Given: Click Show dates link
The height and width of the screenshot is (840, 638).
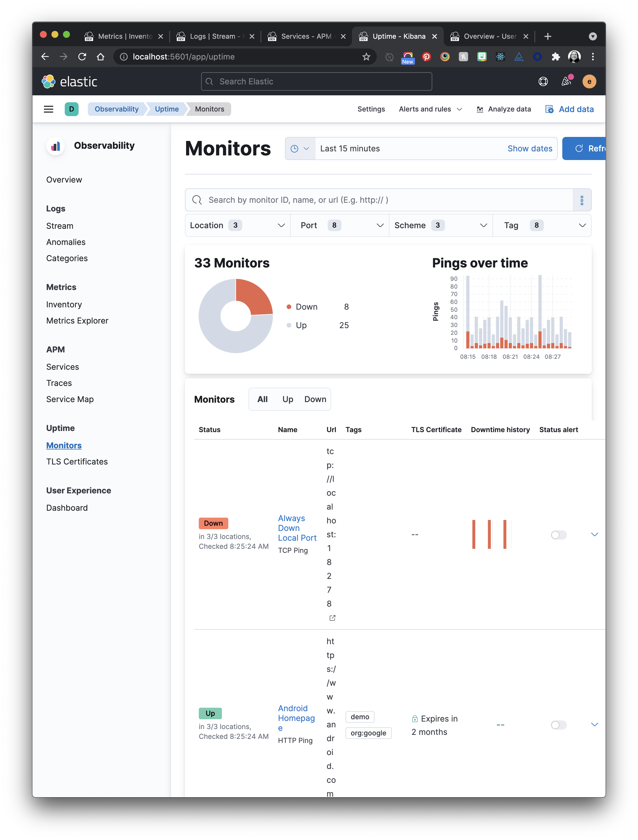Looking at the screenshot, I should 530,148.
